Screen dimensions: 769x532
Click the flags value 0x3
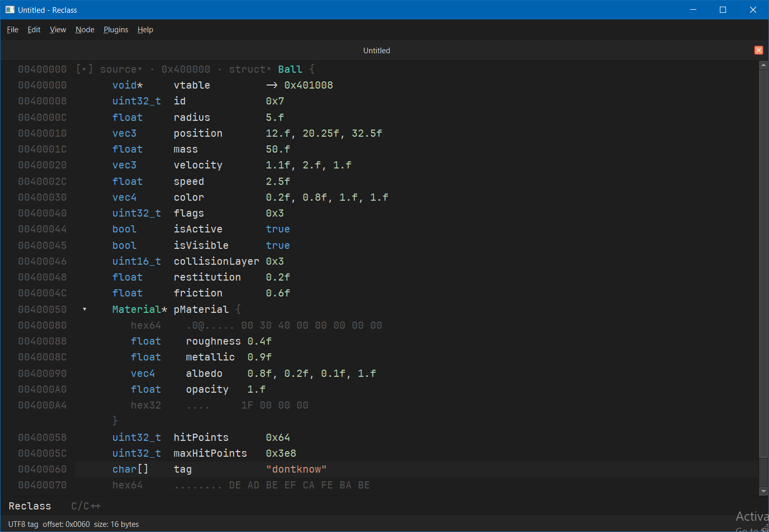click(275, 213)
